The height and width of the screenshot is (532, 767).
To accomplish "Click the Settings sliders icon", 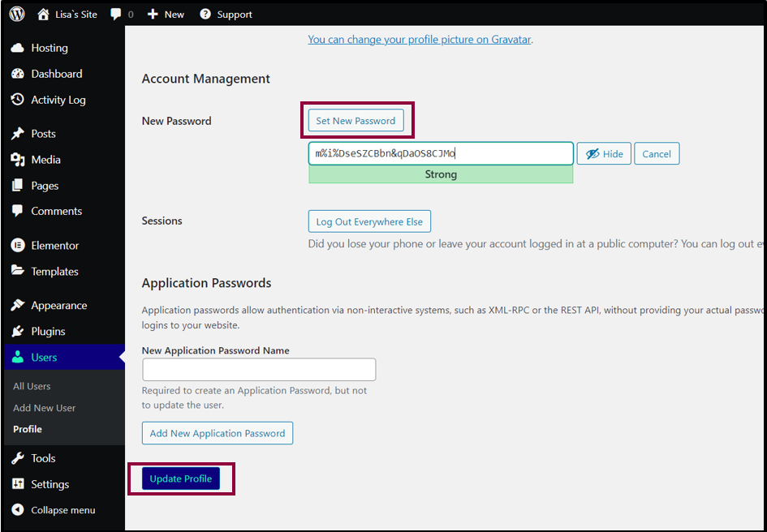I will click(18, 484).
